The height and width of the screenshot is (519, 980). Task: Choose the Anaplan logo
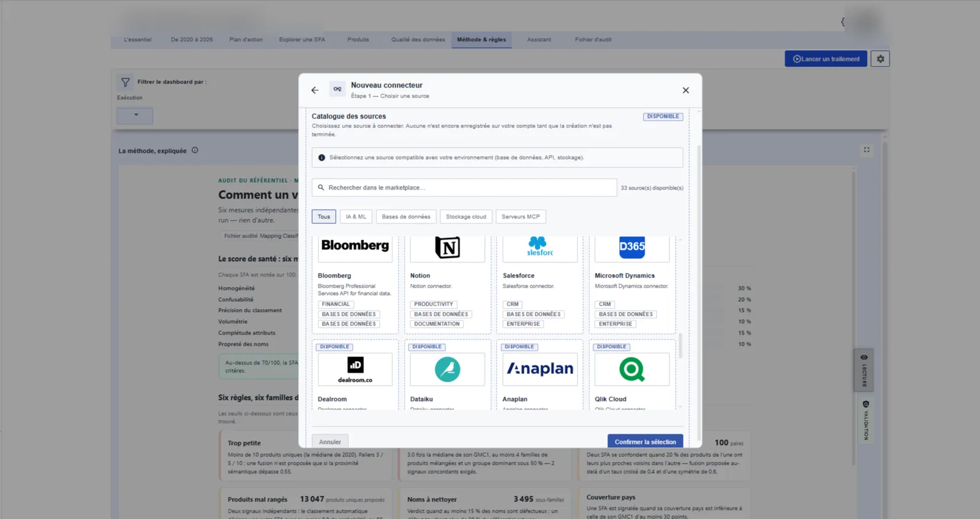540,368
